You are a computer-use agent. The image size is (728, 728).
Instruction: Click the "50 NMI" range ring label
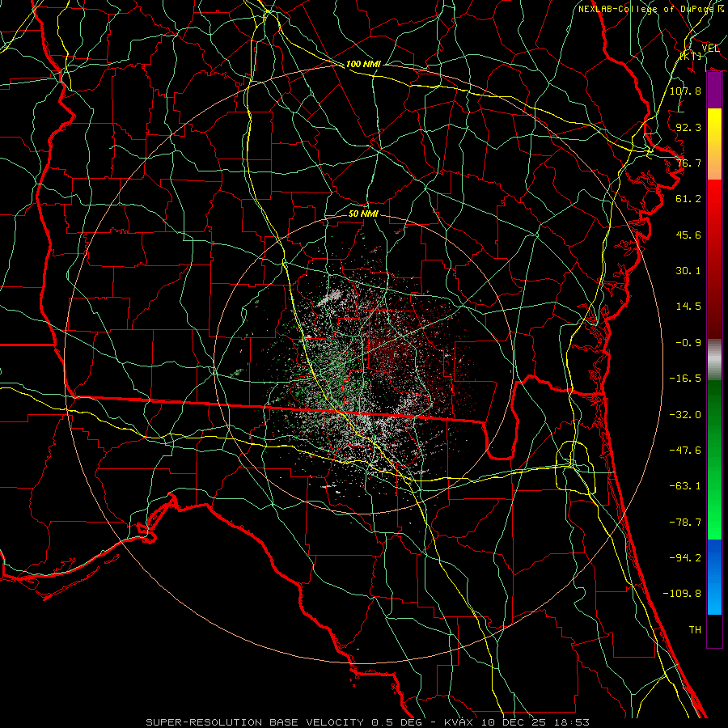point(363,214)
